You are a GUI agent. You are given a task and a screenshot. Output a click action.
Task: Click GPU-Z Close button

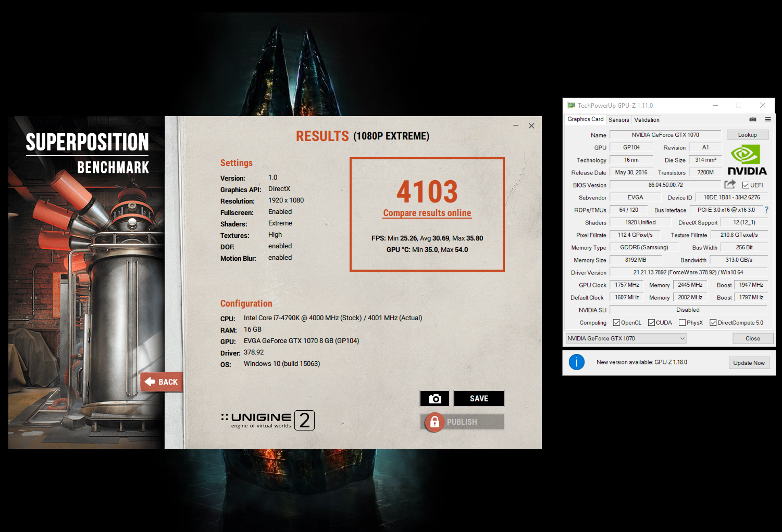(753, 338)
